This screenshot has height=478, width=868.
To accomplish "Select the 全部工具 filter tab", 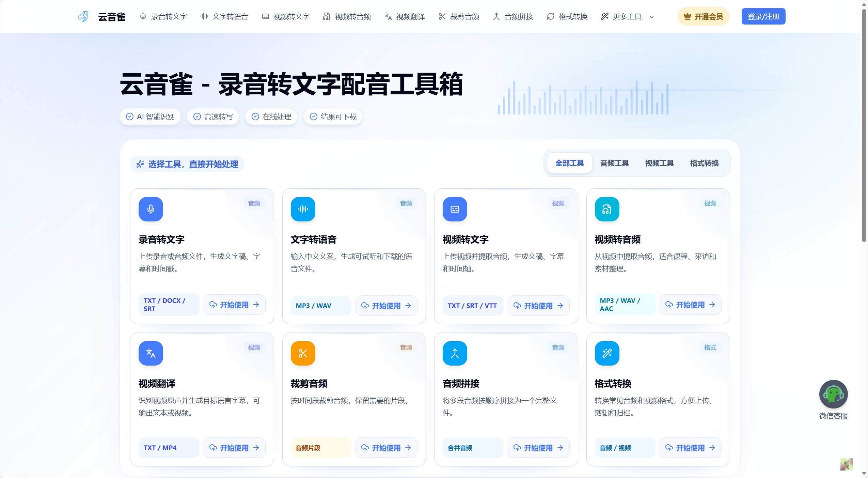I will pyautogui.click(x=570, y=163).
